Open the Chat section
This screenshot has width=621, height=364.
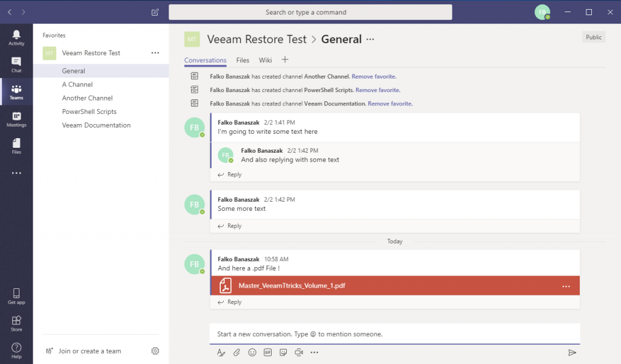point(16,65)
